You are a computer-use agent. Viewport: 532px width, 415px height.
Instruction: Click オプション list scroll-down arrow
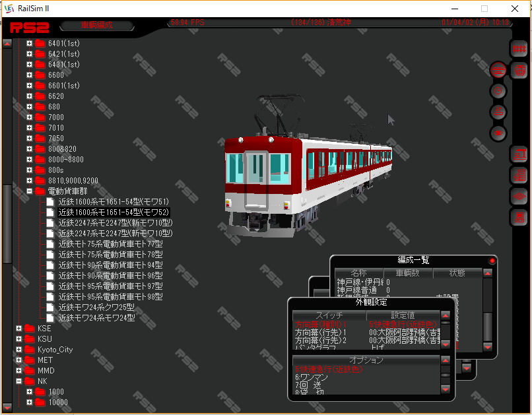(x=446, y=389)
